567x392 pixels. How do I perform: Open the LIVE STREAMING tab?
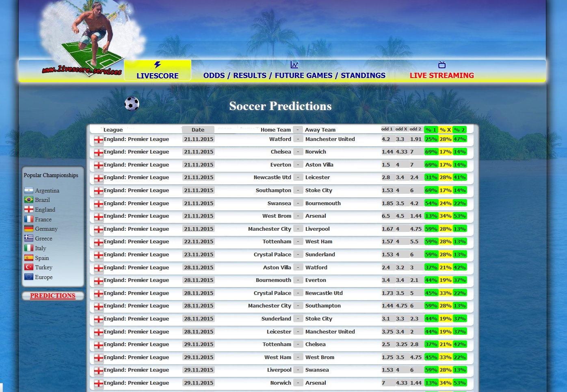442,75
